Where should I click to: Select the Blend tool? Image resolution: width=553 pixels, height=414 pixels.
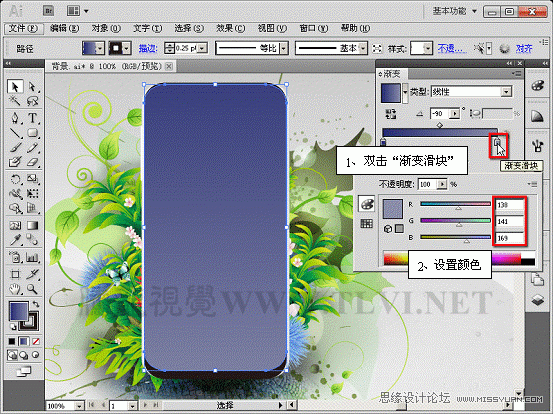32,240
